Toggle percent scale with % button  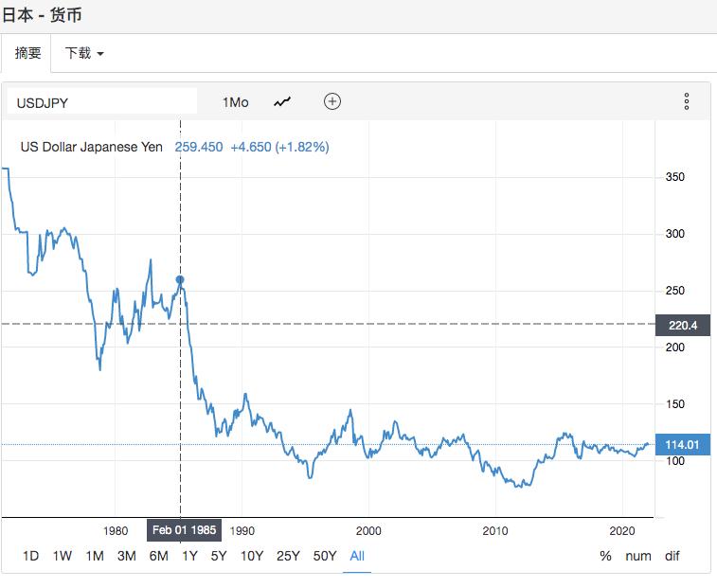[x=605, y=556]
